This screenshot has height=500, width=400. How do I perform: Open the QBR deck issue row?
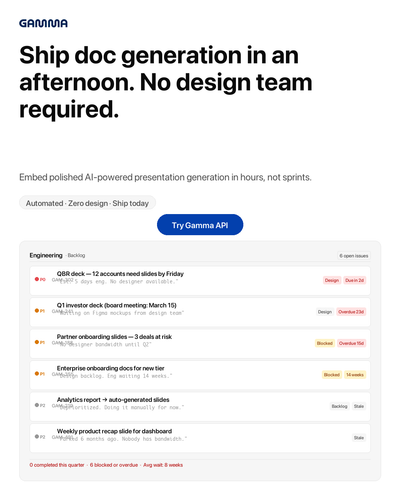click(x=200, y=281)
